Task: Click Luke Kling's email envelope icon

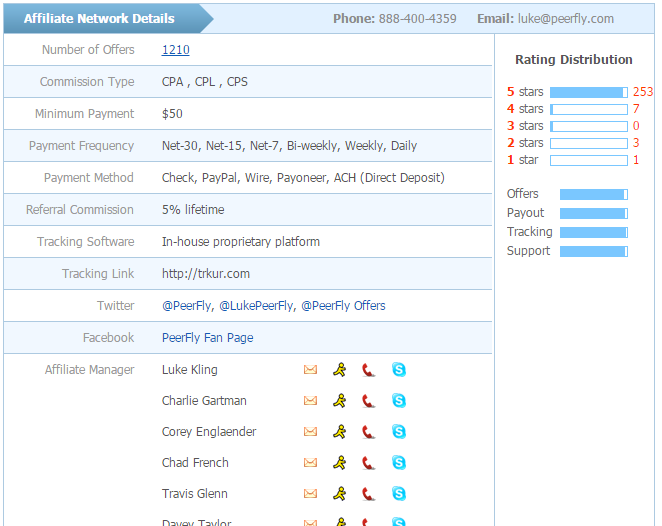Action: coord(310,370)
